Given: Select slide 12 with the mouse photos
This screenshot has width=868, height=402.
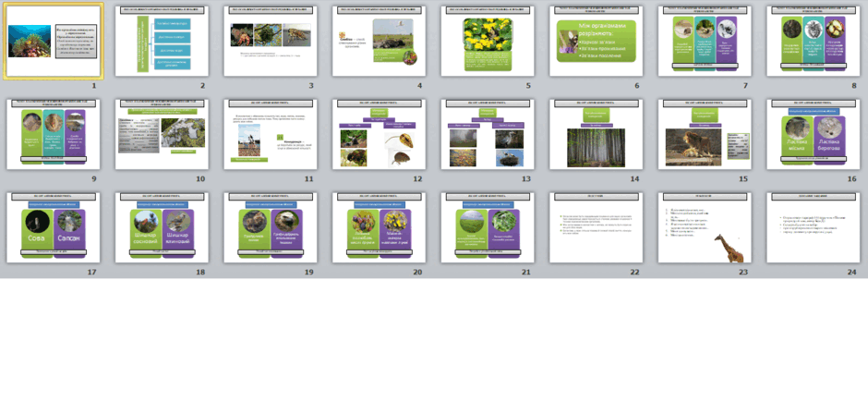Looking at the screenshot, I should click(x=379, y=134).
